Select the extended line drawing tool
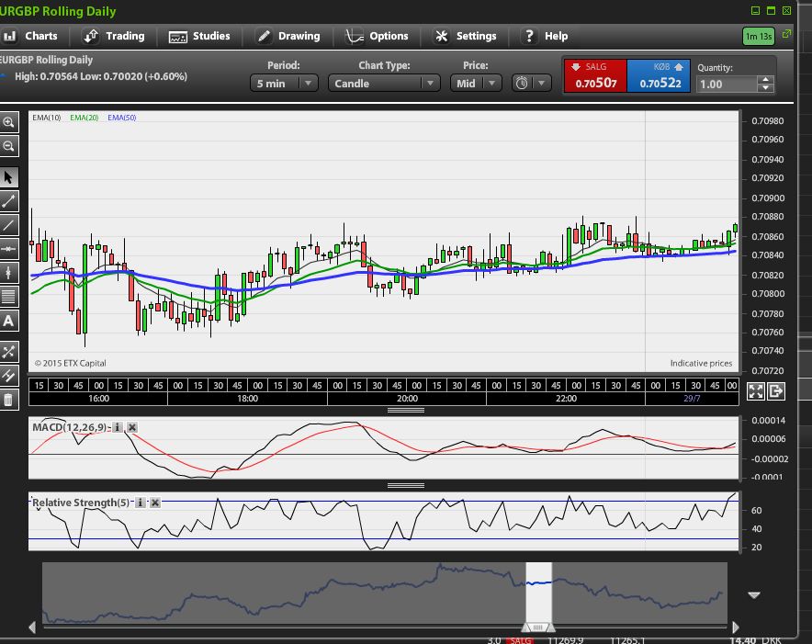Screen dimensions: 812x644 [9, 225]
